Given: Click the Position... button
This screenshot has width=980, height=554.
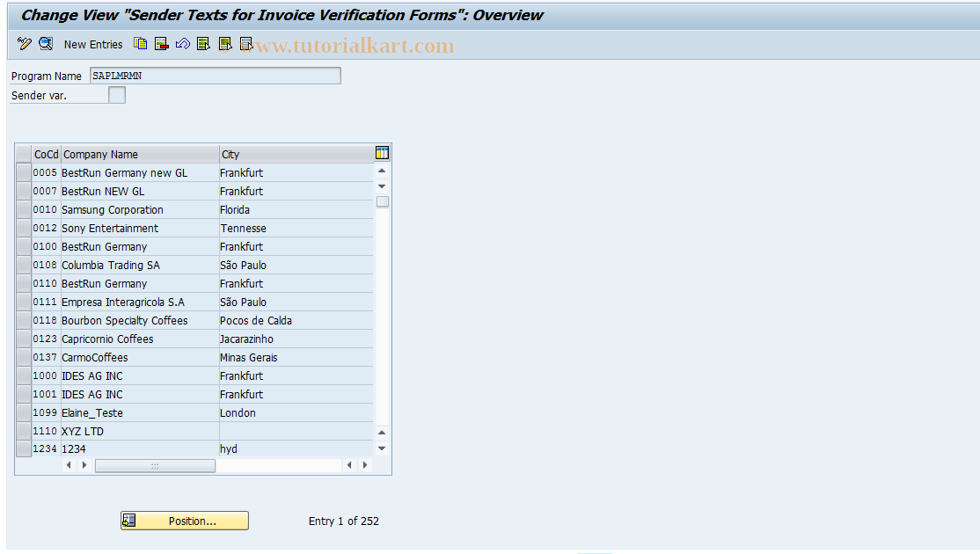Looking at the screenshot, I should [x=185, y=521].
